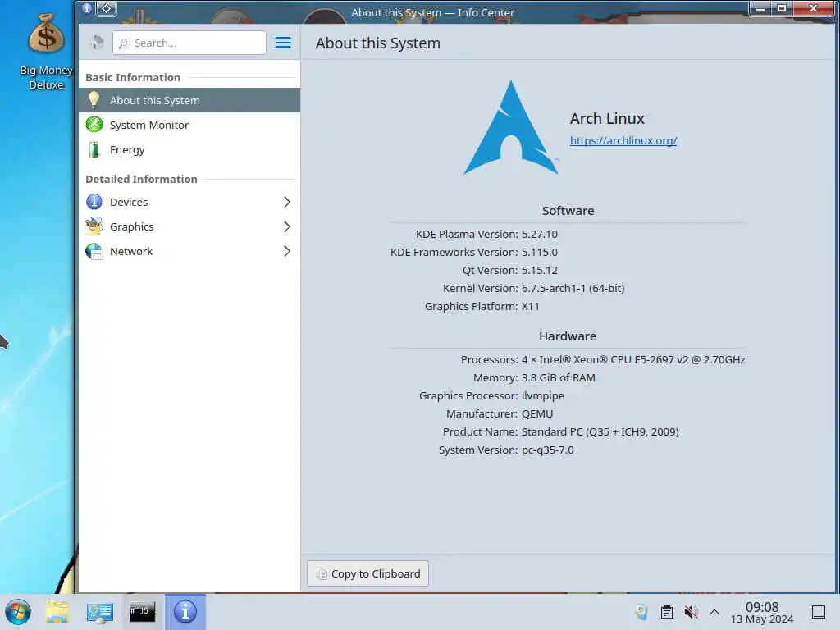
Task: Minimize the Info Center window
Action: click(x=760, y=8)
